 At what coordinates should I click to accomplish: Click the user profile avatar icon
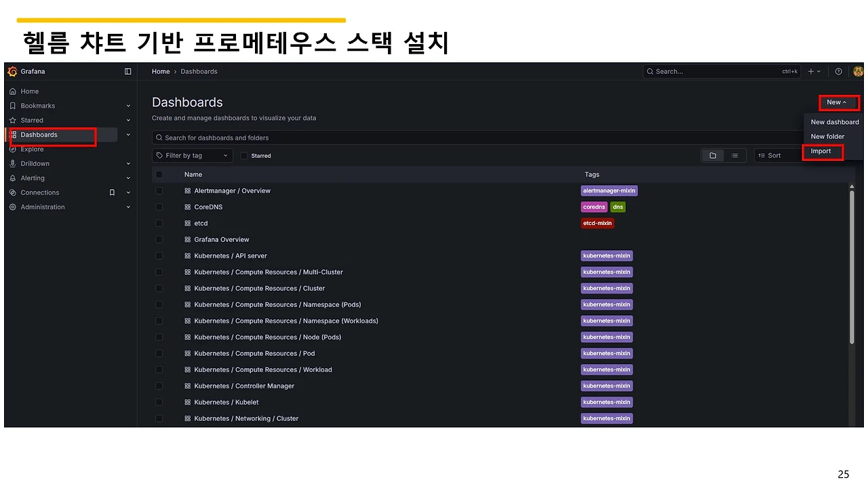click(x=858, y=71)
